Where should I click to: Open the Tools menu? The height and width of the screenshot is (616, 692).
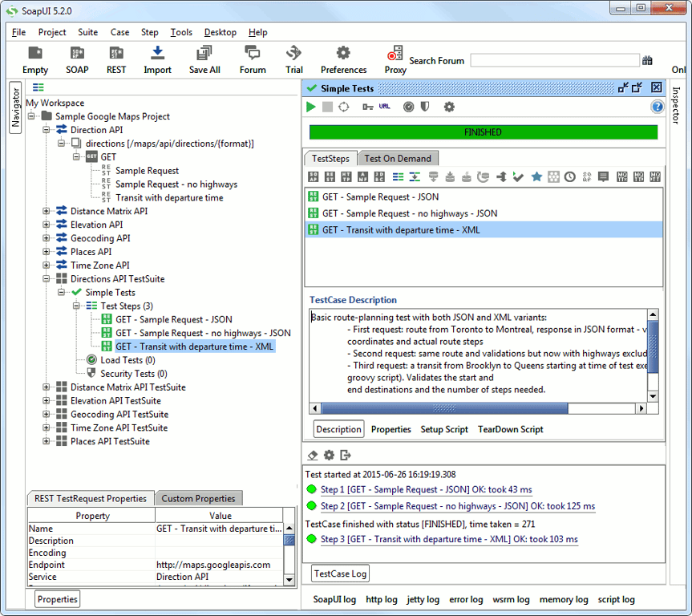coord(181,32)
